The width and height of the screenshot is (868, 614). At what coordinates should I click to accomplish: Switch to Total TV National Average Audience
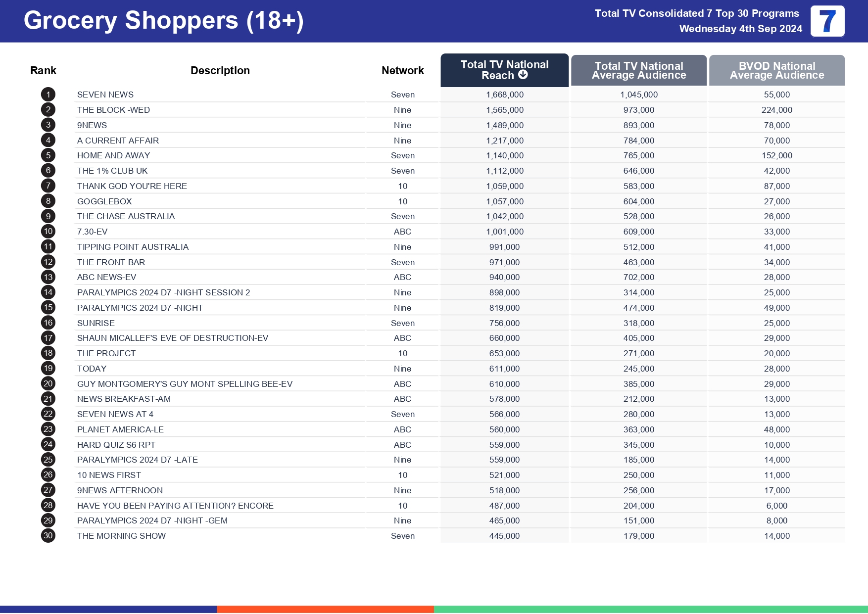tap(638, 70)
